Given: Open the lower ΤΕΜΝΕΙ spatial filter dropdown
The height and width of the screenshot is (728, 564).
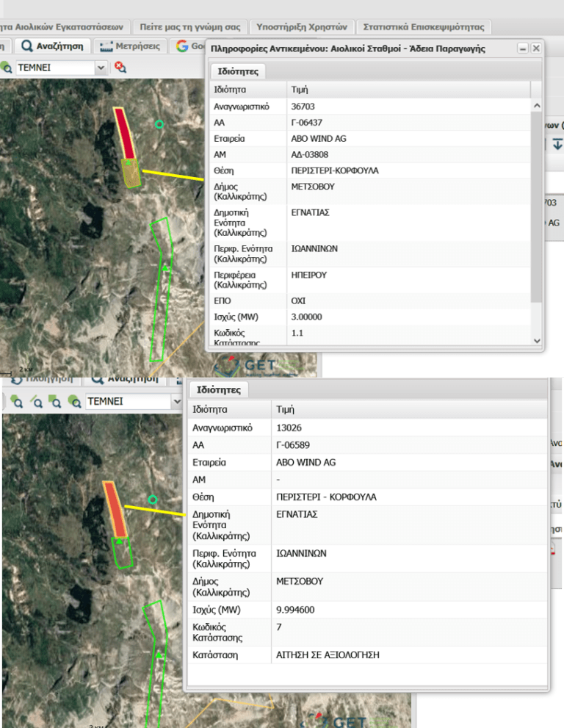Looking at the screenshot, I should [176, 402].
